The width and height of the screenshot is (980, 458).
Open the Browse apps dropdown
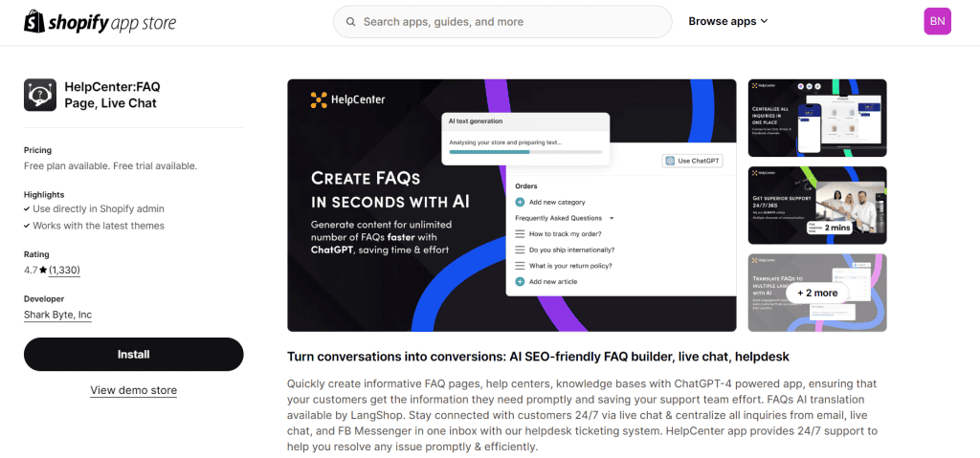click(x=728, y=21)
